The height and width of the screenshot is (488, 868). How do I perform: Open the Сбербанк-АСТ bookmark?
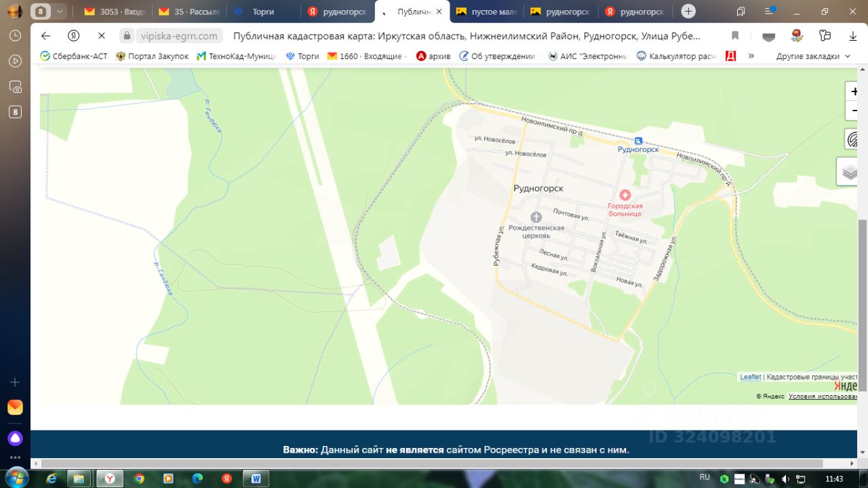pos(73,56)
